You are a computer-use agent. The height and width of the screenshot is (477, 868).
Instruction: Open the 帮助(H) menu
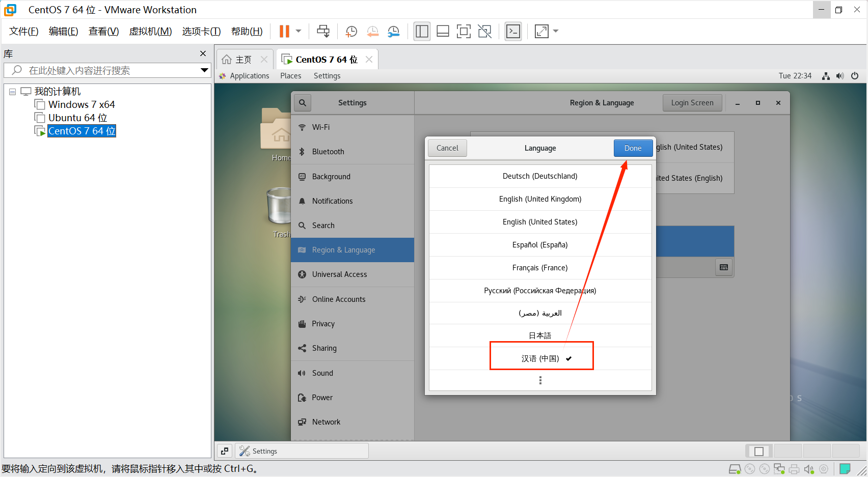(x=247, y=31)
